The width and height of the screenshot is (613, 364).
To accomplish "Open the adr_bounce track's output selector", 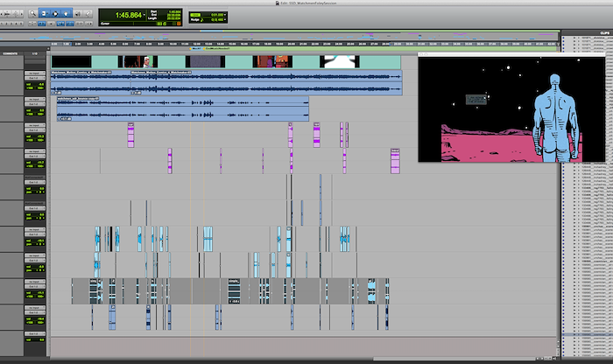I will coord(35,104).
